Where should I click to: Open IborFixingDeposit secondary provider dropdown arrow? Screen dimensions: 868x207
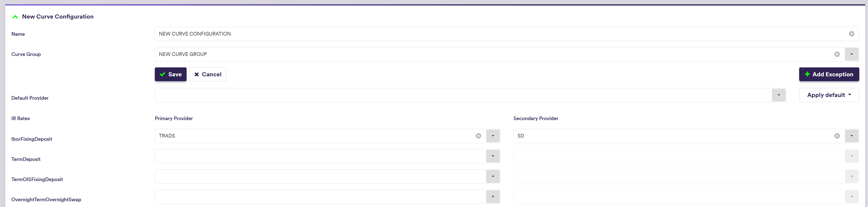[851, 136]
